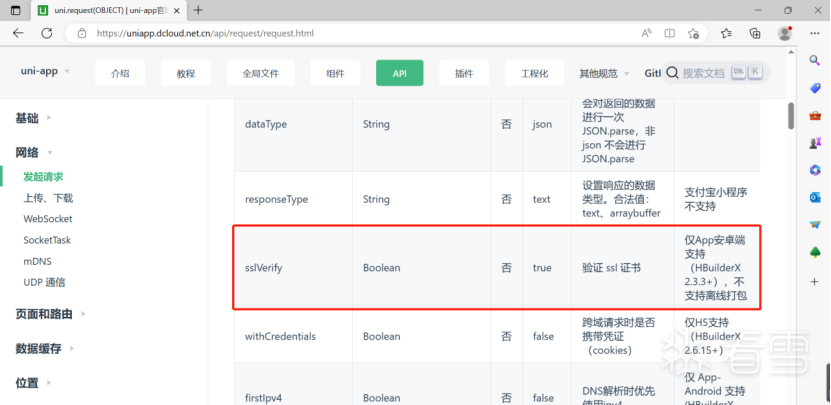Click the browser address bar URL
This screenshot has height=405, width=831.
[205, 33]
